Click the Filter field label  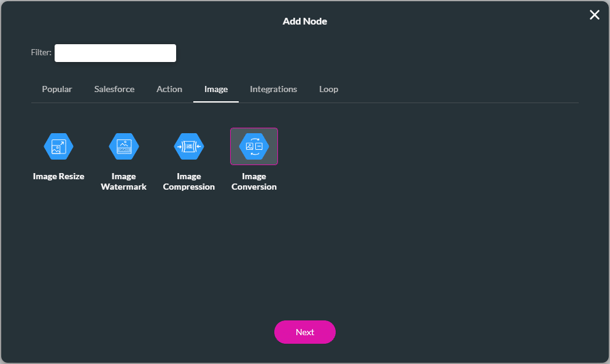coord(41,53)
